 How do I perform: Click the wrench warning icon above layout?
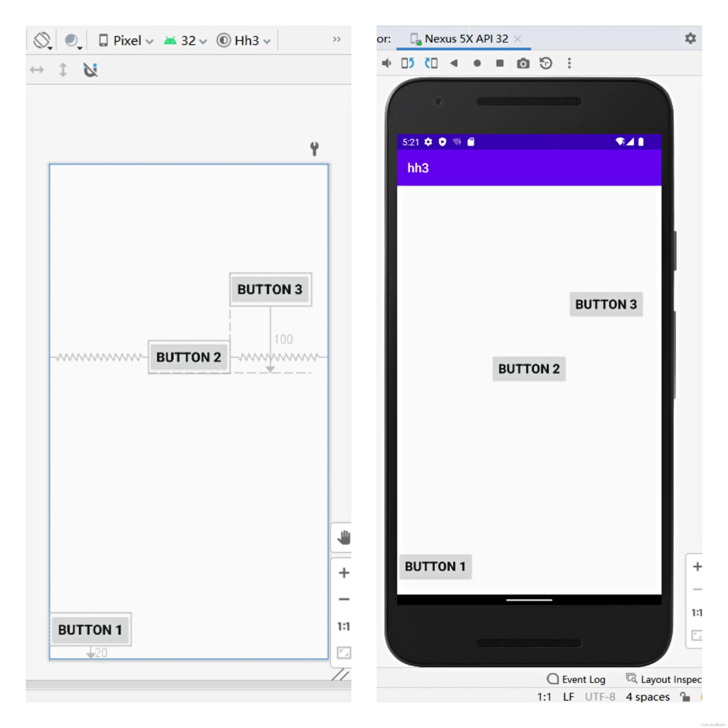point(314,148)
